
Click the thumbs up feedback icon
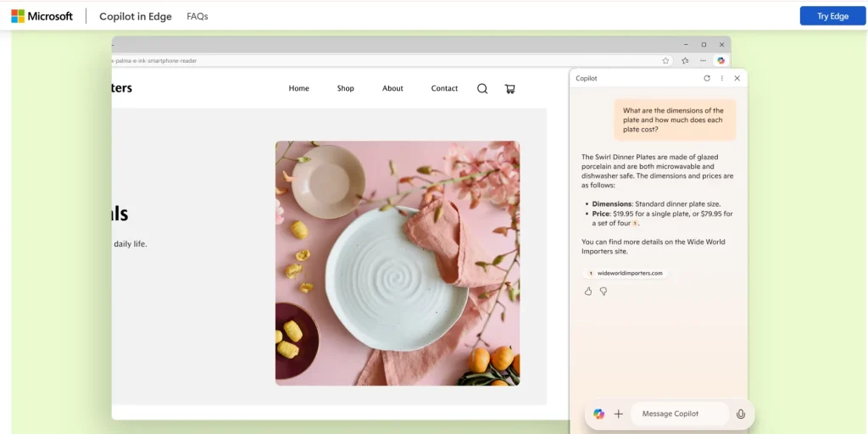point(588,292)
